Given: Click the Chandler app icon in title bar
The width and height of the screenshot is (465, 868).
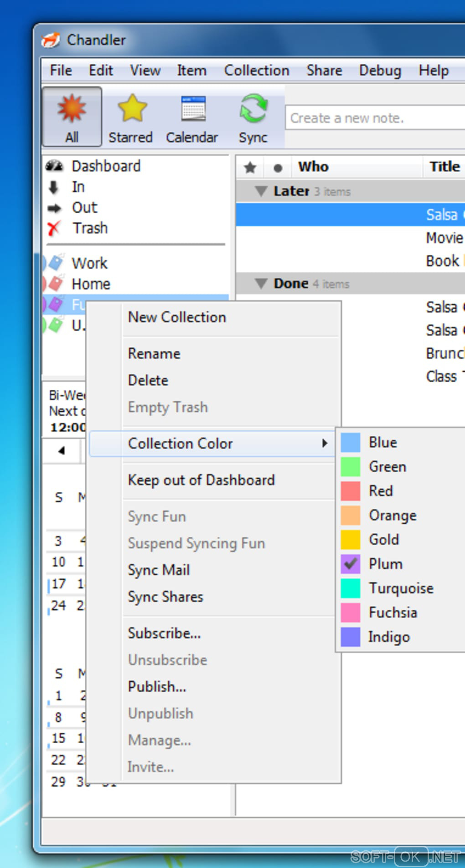Looking at the screenshot, I should 51,40.
